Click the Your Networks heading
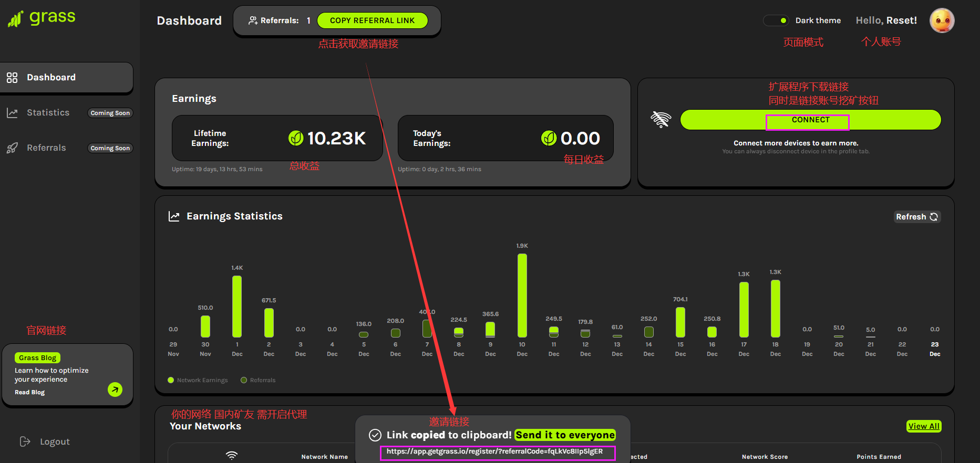Screen dimensions: 980x463 tap(205, 426)
